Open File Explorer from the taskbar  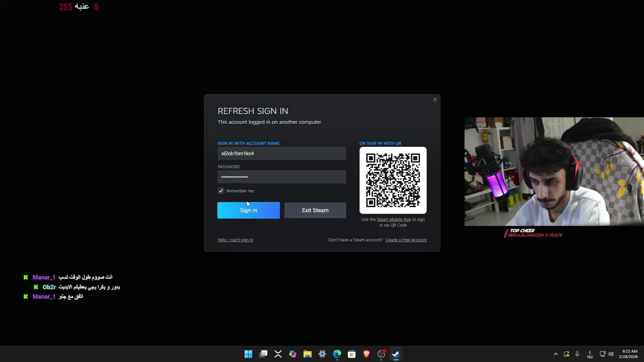pos(307,354)
